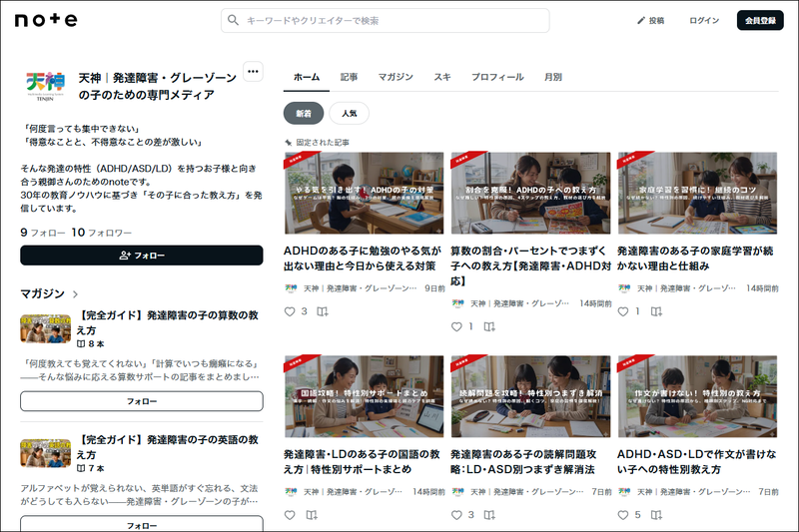Screen dimensions: 799x532
Task: Switch to the プロフィール tab
Action: pyautogui.click(x=497, y=77)
